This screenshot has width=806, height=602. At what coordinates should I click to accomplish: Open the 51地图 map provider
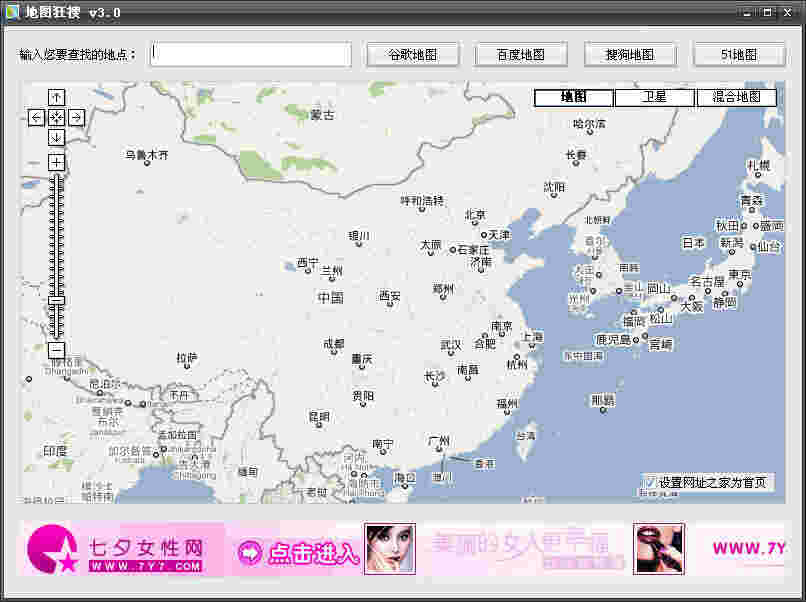coord(738,54)
